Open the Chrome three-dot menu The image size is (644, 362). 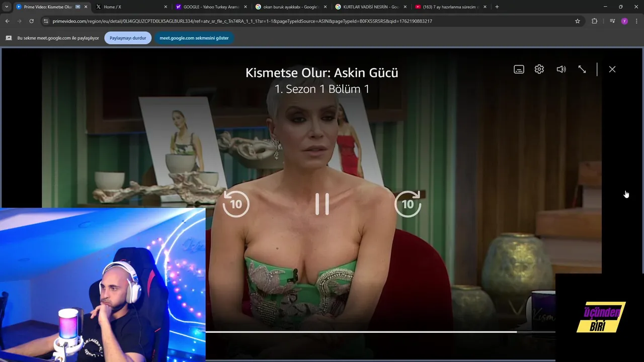coord(636,21)
